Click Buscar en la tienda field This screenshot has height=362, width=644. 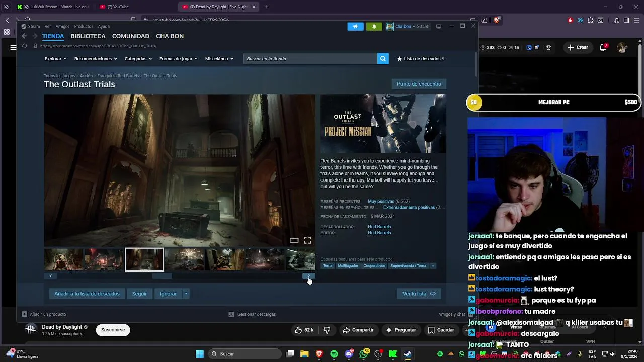[310, 59]
